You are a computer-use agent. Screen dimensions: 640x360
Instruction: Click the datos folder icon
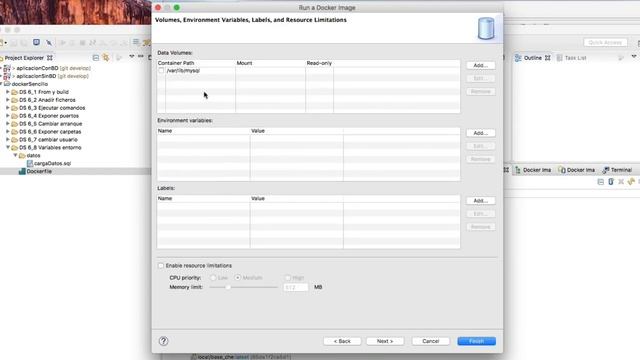pos(22,156)
